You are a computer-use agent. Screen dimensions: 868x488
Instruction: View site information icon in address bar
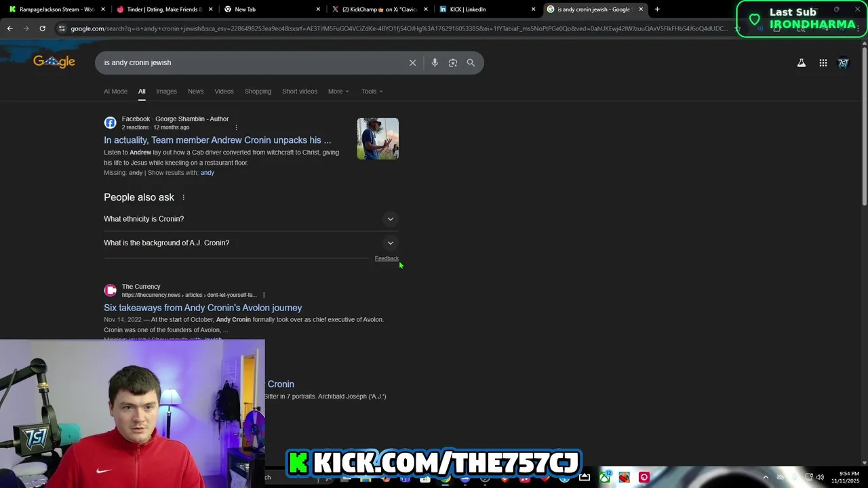(62, 28)
